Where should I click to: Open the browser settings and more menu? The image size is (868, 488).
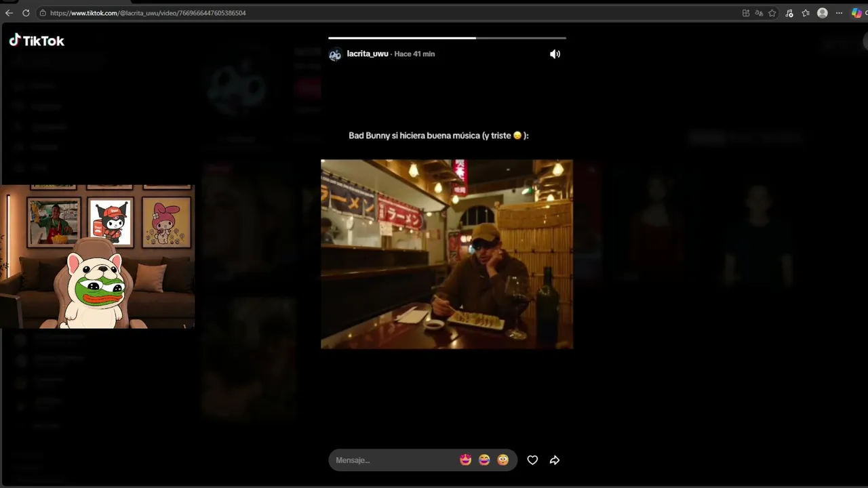[839, 13]
